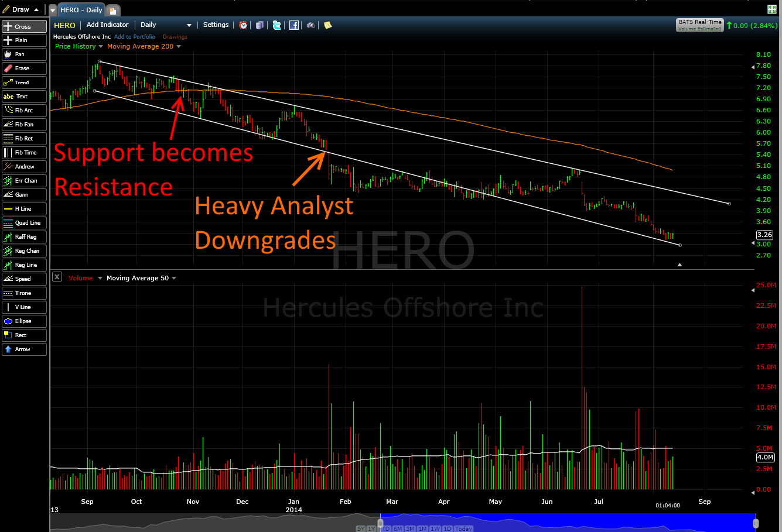Select the H Line tool

pos(24,209)
